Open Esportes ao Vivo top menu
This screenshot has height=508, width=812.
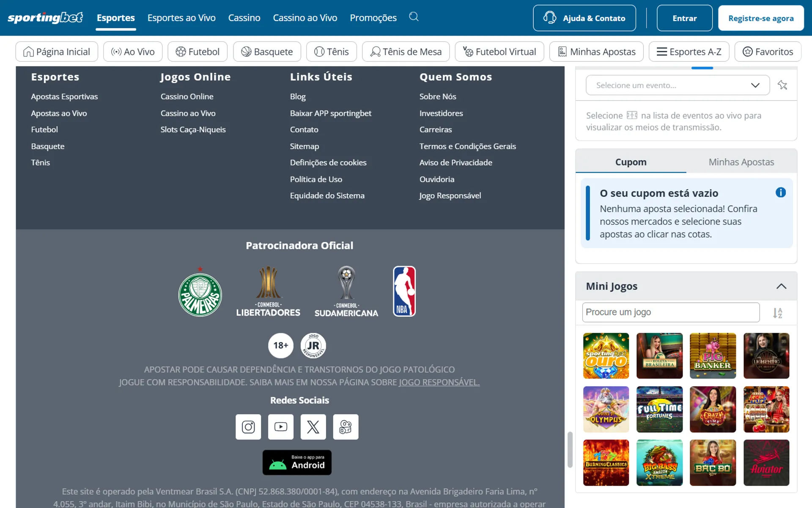181,18
